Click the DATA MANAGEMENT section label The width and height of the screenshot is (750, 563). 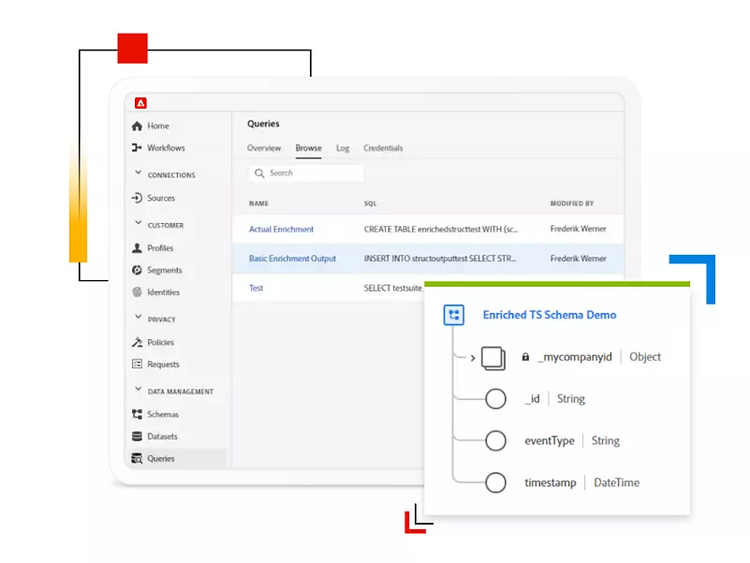[180, 391]
